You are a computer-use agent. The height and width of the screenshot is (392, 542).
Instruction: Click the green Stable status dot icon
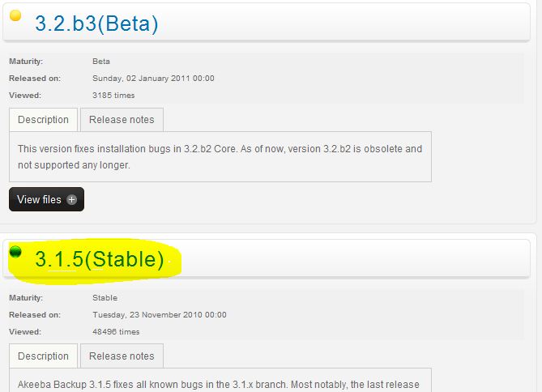[15, 252]
